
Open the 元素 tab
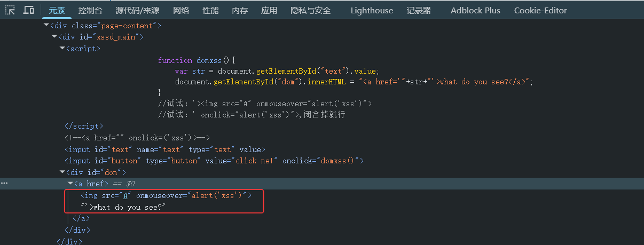(57, 10)
